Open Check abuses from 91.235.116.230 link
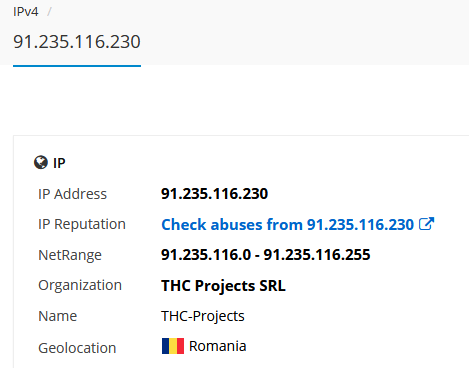Viewport: 469px width, 368px height. (287, 224)
